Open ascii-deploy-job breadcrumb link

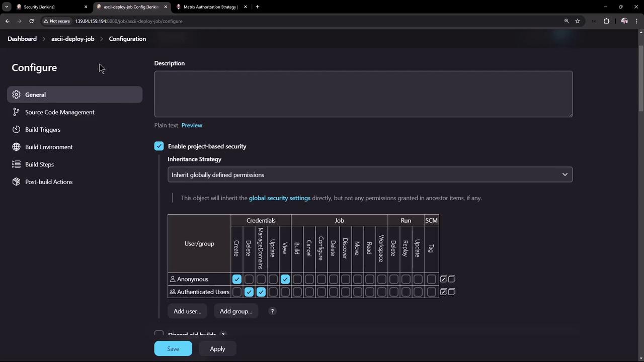click(73, 39)
